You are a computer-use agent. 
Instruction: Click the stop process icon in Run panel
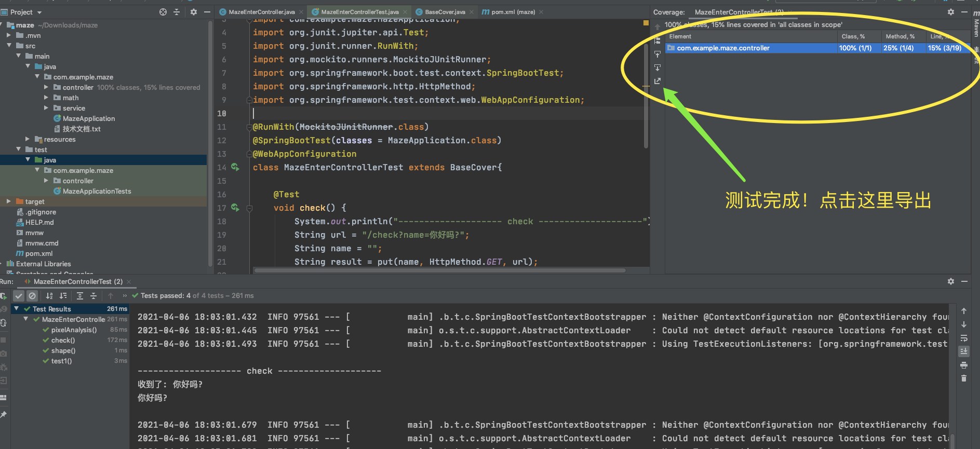click(3, 340)
